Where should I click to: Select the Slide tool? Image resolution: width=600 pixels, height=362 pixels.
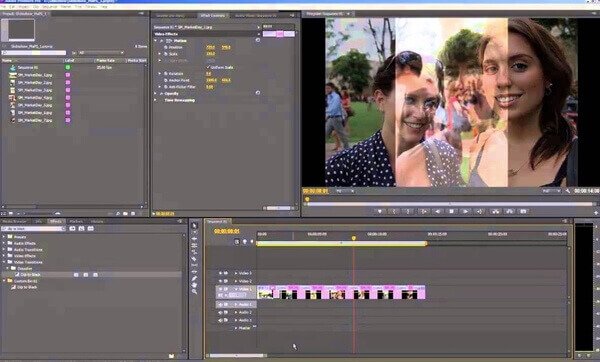coord(194,272)
